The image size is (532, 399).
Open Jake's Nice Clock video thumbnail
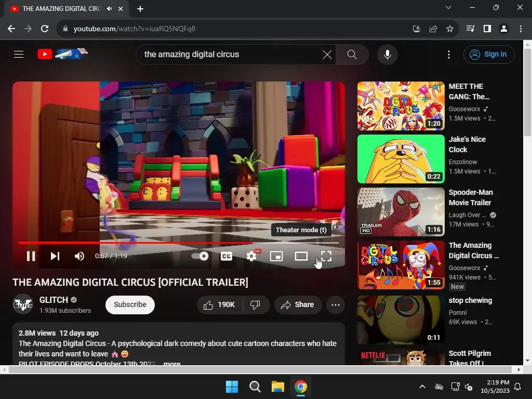pos(401,159)
